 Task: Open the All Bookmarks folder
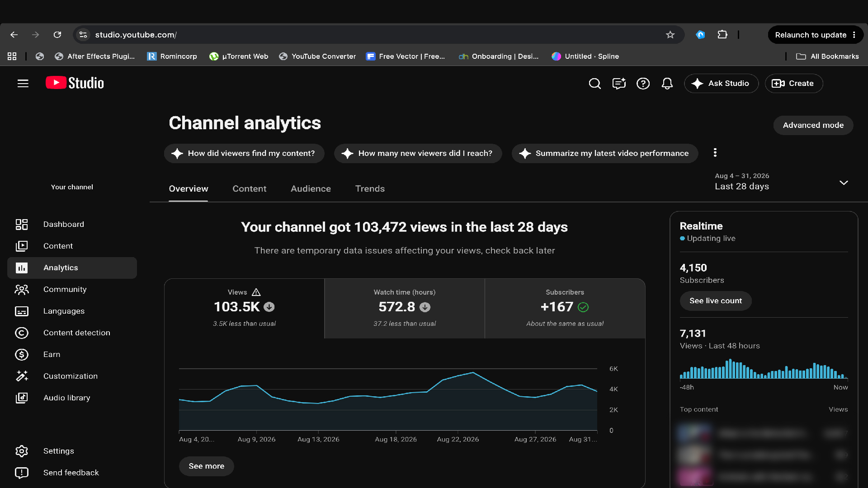pyautogui.click(x=827, y=56)
